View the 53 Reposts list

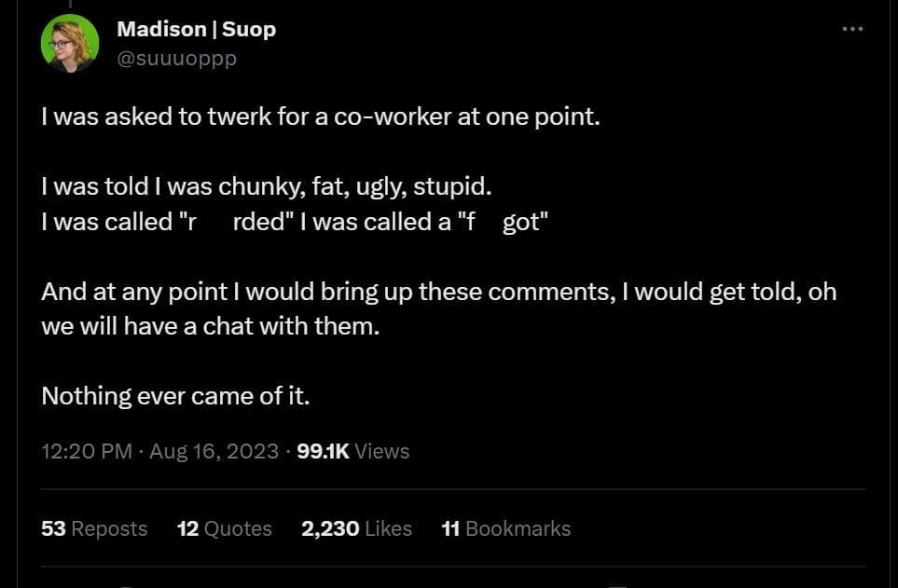94,528
